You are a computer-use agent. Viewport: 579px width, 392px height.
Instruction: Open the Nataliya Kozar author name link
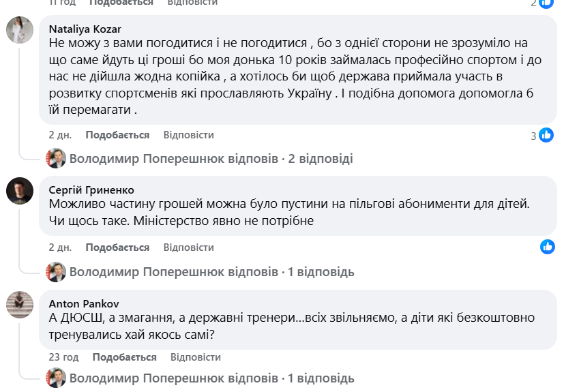[x=85, y=29]
